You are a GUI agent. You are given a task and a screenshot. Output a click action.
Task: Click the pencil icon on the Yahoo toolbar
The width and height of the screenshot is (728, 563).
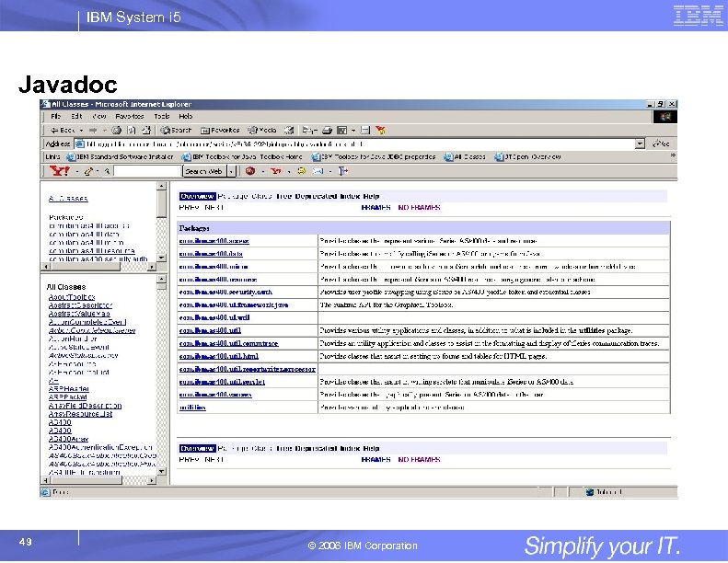click(x=88, y=171)
